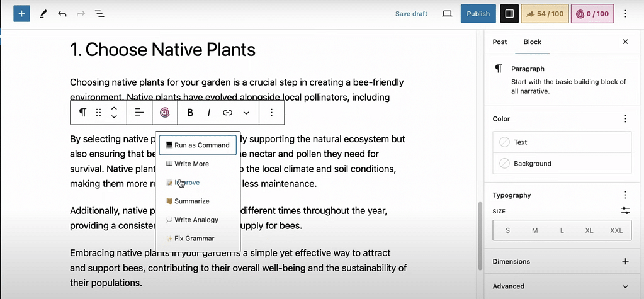Screen dimensions: 644x299
Task: Click the Publish button
Action: coord(478,13)
